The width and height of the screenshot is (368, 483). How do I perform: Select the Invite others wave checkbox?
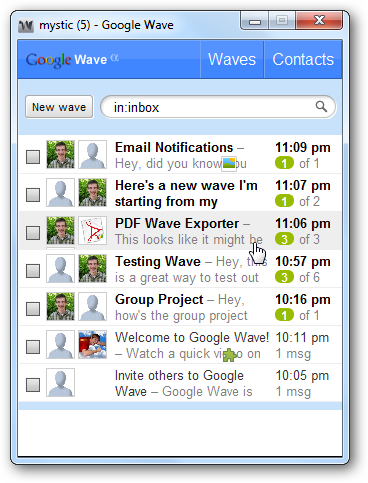(33, 384)
